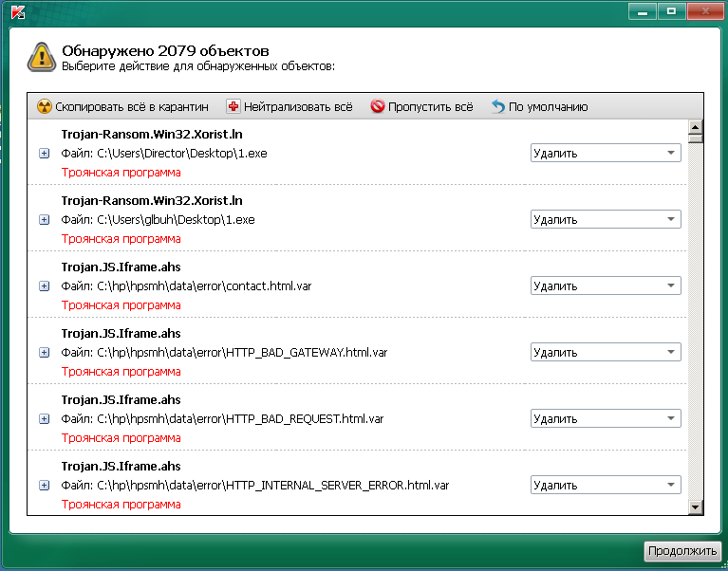Choose 'Нейтрализовать всё' in the toolbar
The image size is (728, 571).
[297, 107]
